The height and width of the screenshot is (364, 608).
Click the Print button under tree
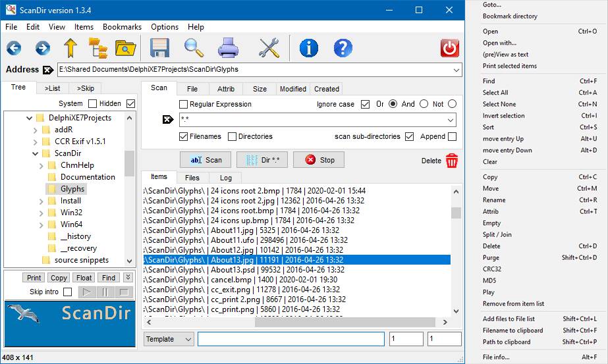coord(34,278)
